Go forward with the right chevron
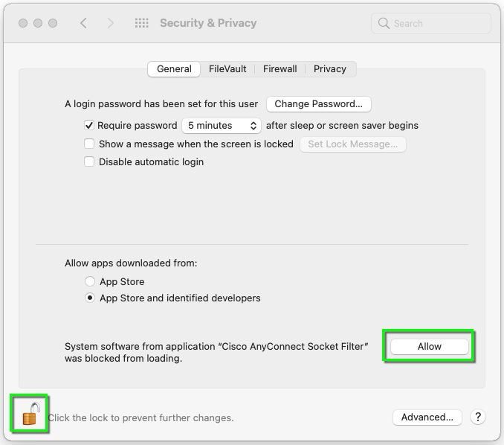This screenshot has width=504, height=445. 111,23
